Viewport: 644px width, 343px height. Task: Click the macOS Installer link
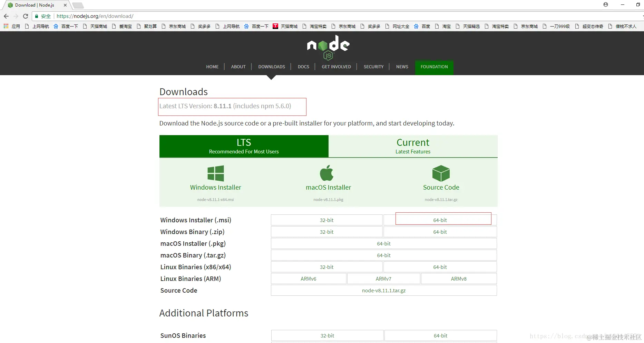[328, 188]
